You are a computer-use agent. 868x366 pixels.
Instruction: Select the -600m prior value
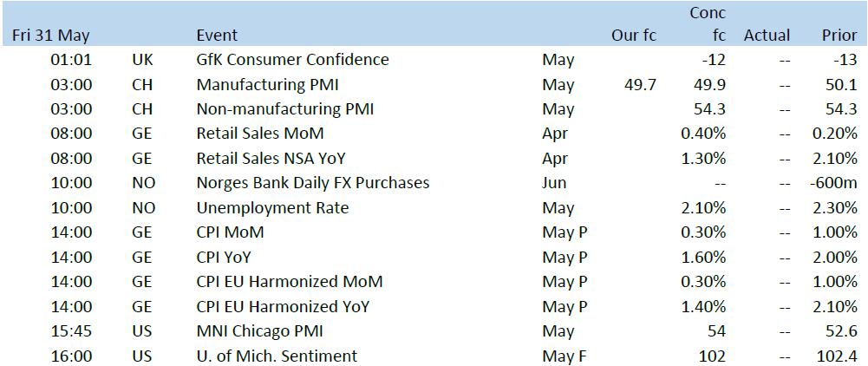[x=833, y=183]
